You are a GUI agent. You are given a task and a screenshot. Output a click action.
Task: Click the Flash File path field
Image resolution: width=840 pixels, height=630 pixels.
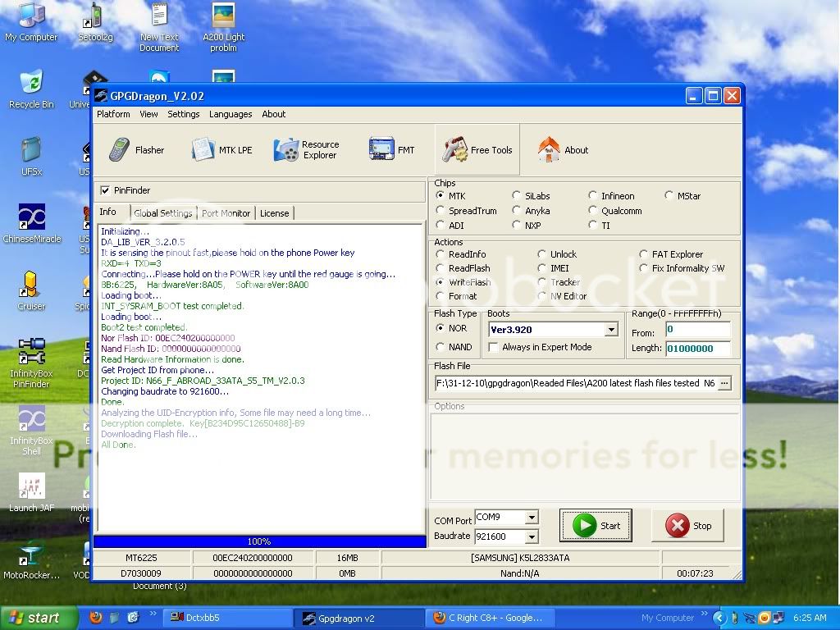point(575,383)
